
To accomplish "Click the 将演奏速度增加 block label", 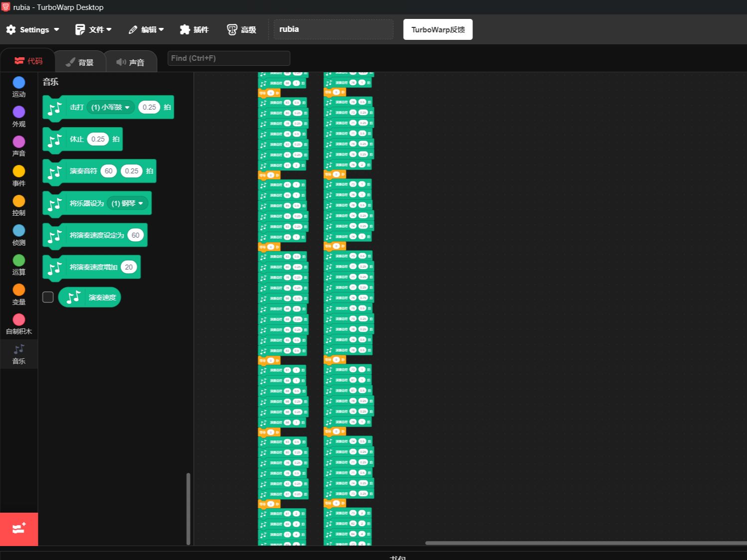I will point(94,267).
